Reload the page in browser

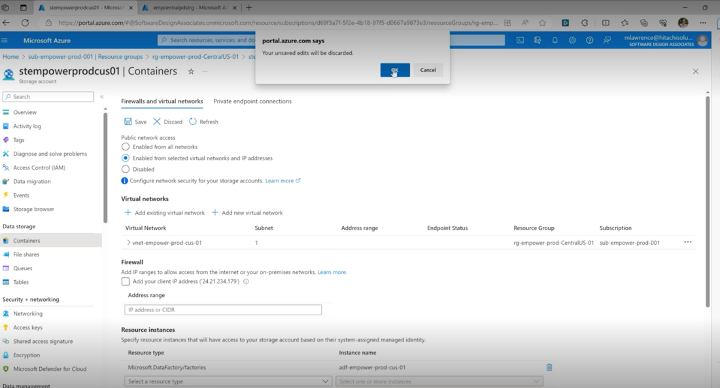[x=25, y=22]
